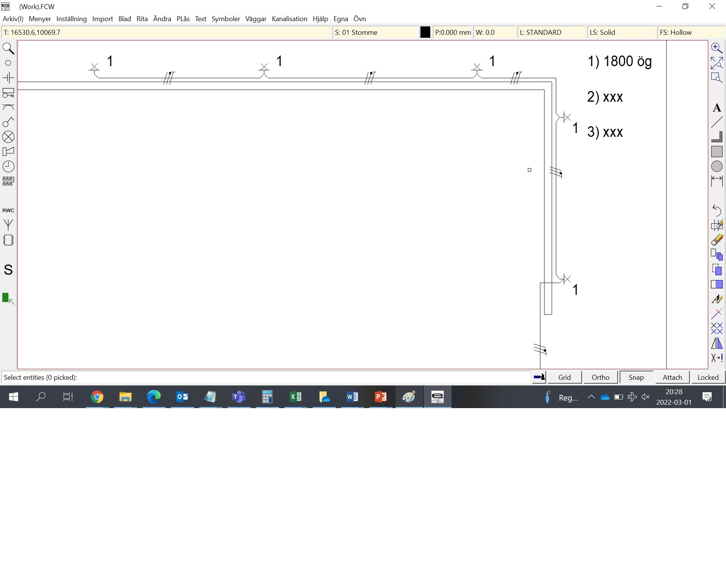Image resolution: width=726 pixels, height=588 pixels.
Task: Select the filled circle draw tool
Action: coord(717,166)
